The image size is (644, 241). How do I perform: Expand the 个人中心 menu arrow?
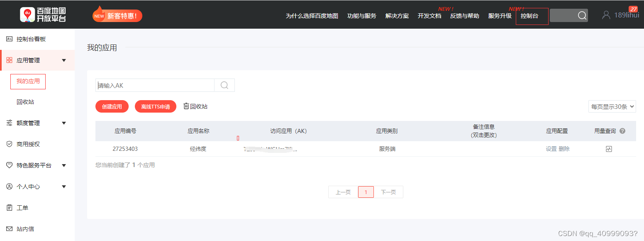tap(64, 187)
